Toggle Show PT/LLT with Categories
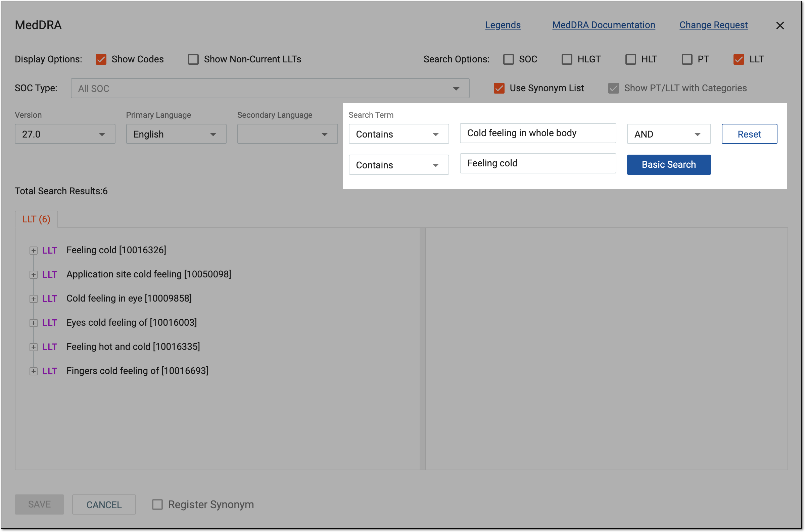Viewport: 805px width, 532px height. tap(613, 88)
